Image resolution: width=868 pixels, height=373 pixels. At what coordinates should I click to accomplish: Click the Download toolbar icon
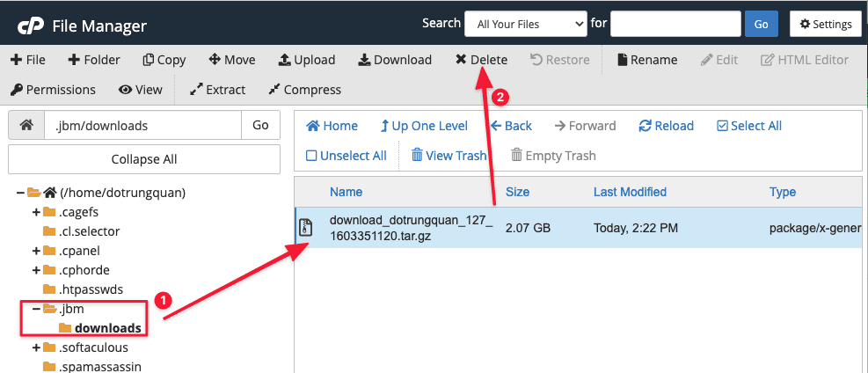click(364, 60)
